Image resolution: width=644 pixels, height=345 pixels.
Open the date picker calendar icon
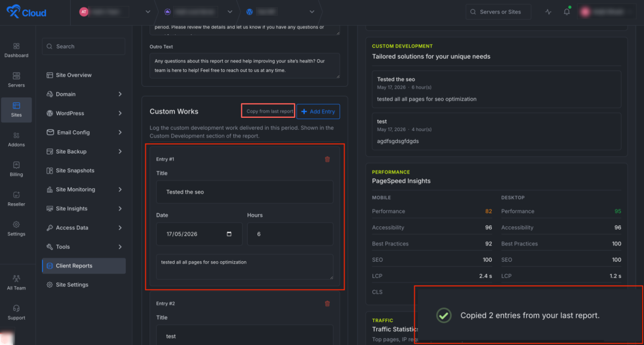[229, 234]
